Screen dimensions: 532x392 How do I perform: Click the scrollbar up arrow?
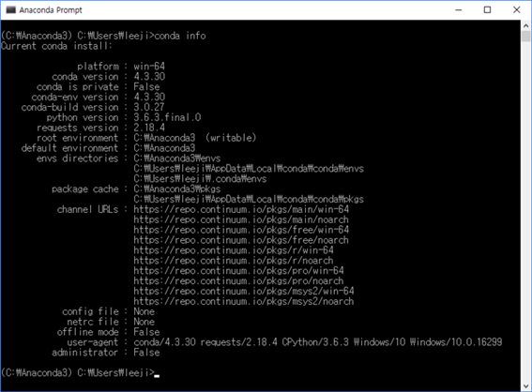tap(525, 25)
